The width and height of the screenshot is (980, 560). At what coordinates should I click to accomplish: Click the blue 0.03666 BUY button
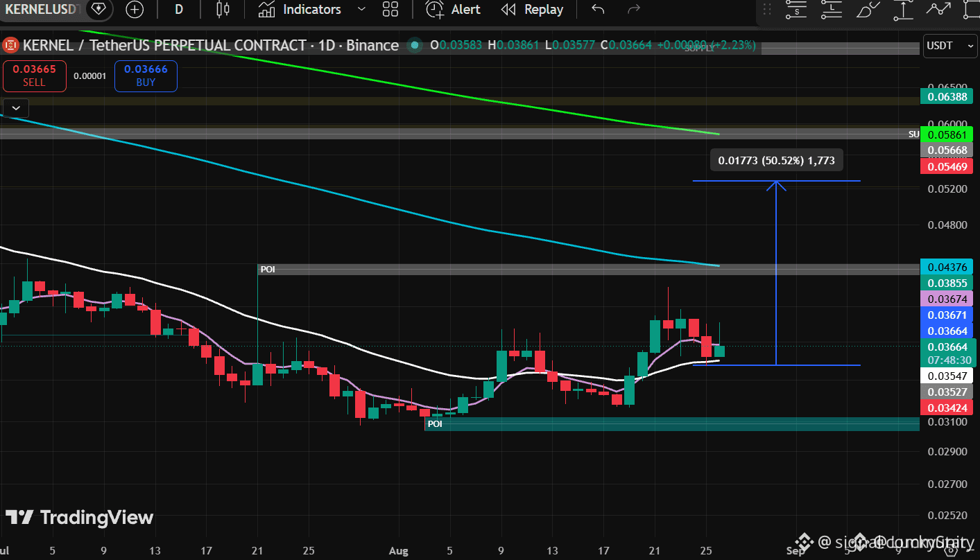(146, 76)
